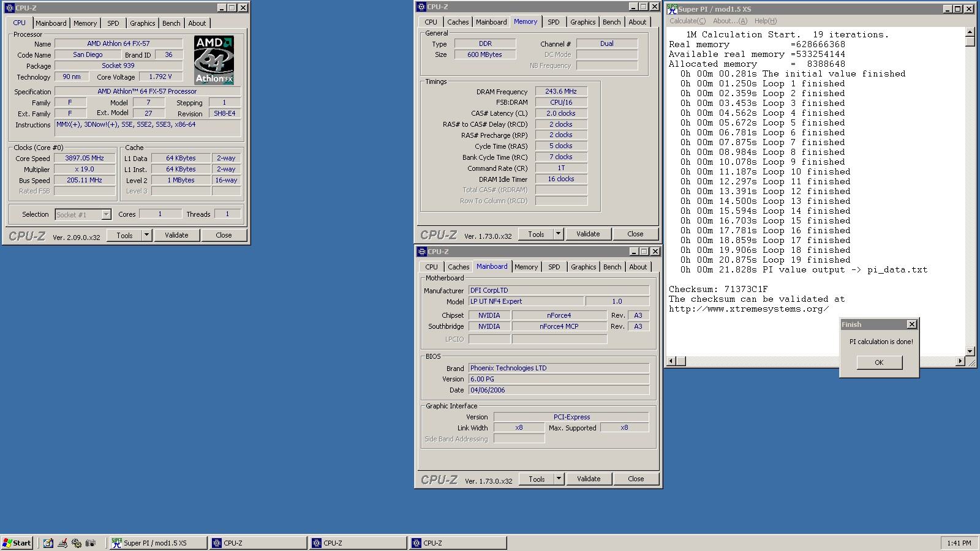This screenshot has width=980, height=551.
Task: Open Memory tab in CPU-Z 2.09 window
Action: 85,23
